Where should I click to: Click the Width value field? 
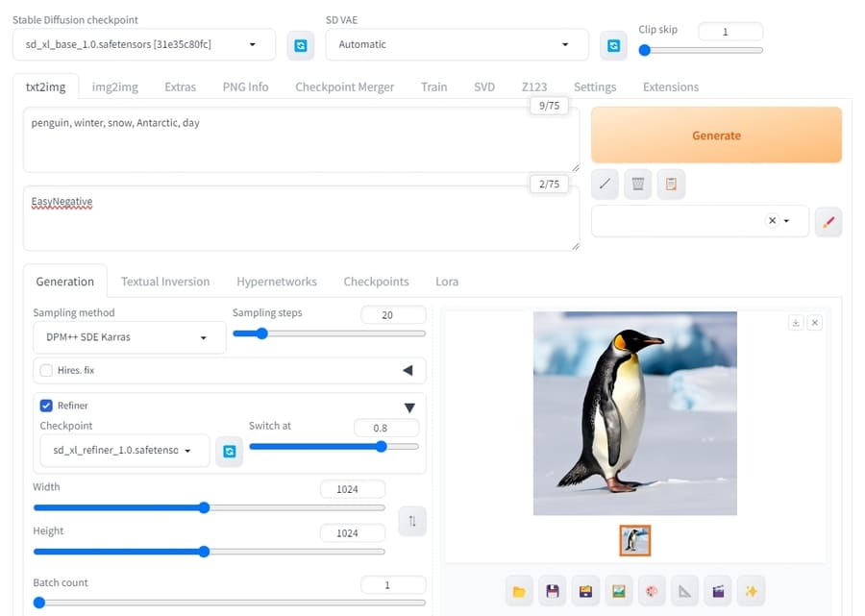[353, 489]
